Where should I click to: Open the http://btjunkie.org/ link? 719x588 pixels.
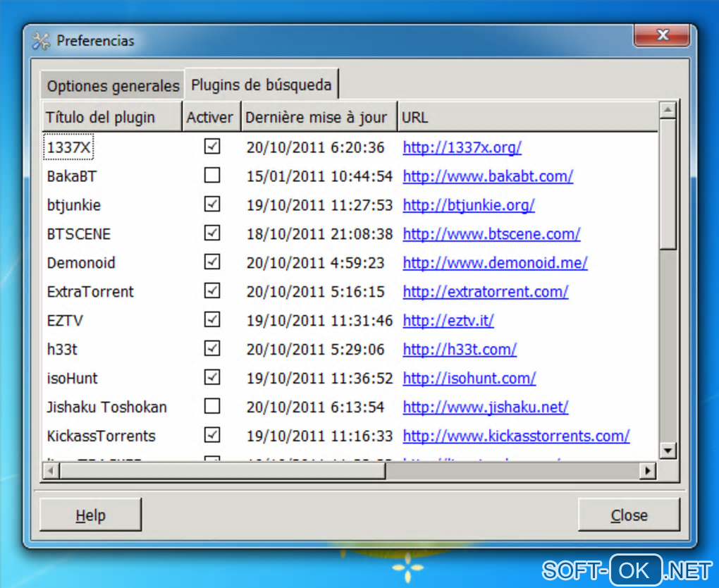469,205
